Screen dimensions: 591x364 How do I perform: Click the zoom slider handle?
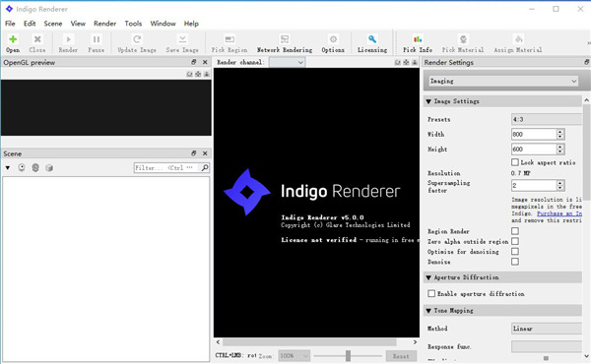pos(349,356)
